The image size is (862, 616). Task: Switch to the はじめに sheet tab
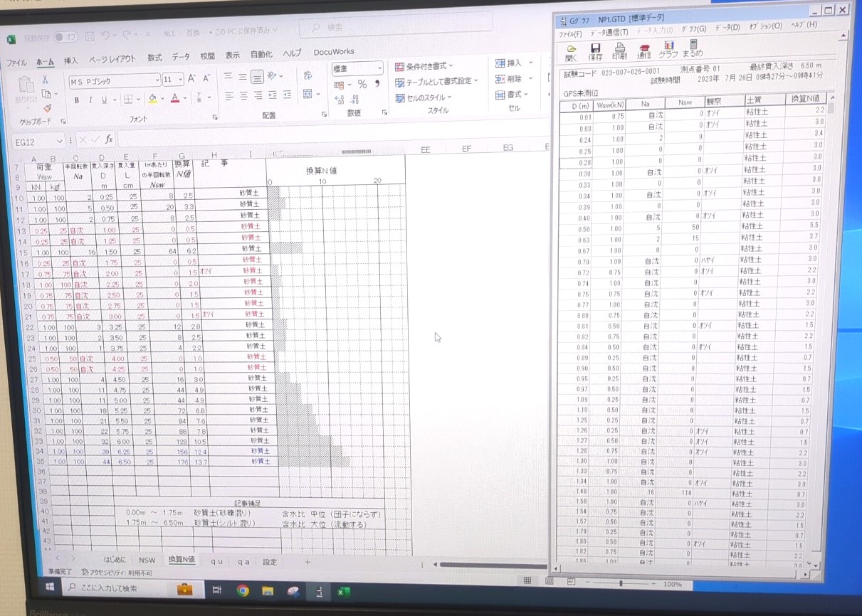point(115,559)
